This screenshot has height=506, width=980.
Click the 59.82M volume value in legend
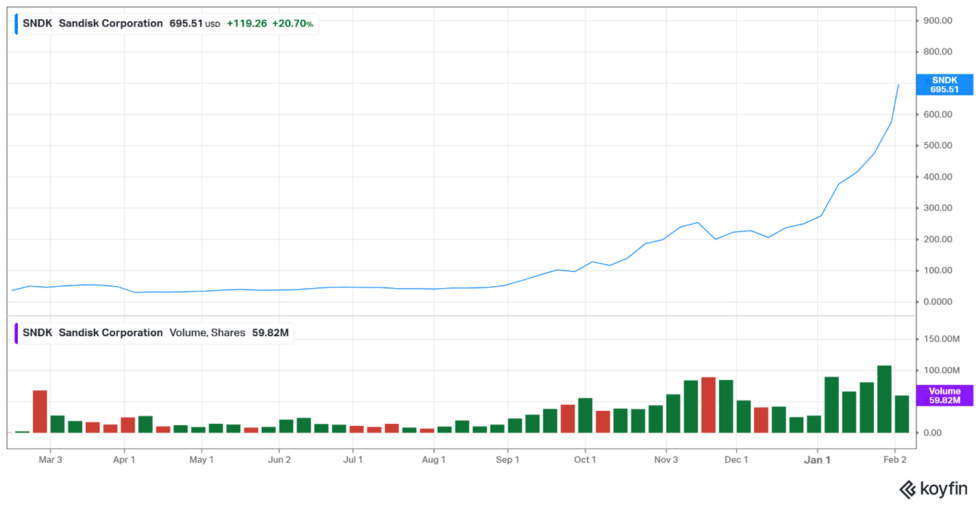point(270,333)
